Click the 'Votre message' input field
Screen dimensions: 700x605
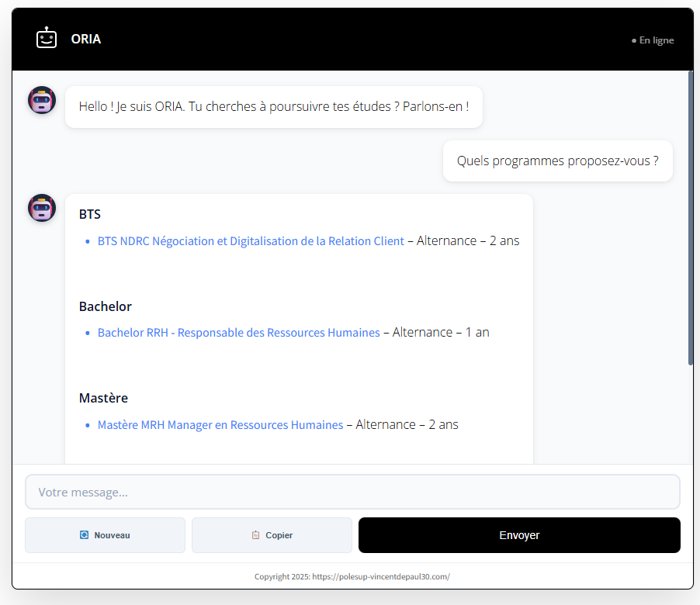[352, 491]
